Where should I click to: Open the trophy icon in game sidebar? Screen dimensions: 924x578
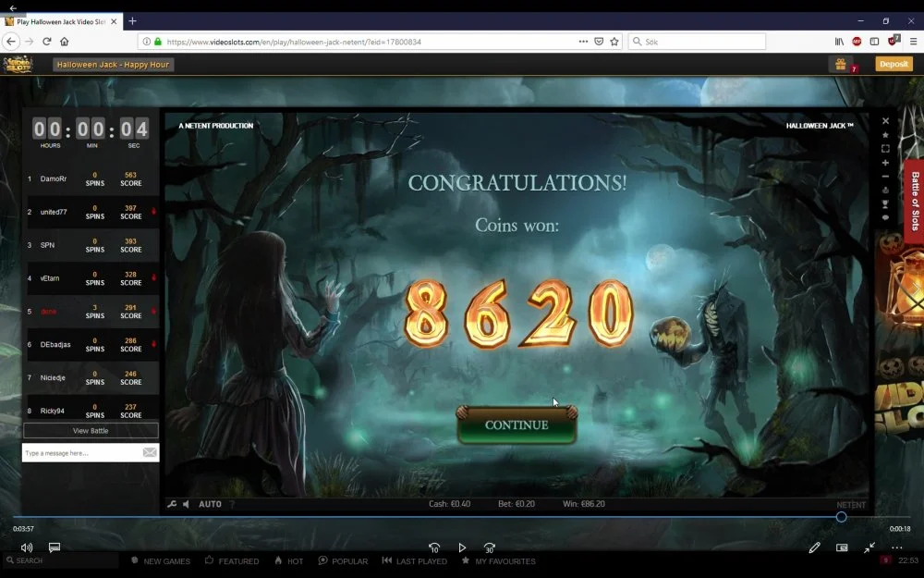click(x=885, y=204)
